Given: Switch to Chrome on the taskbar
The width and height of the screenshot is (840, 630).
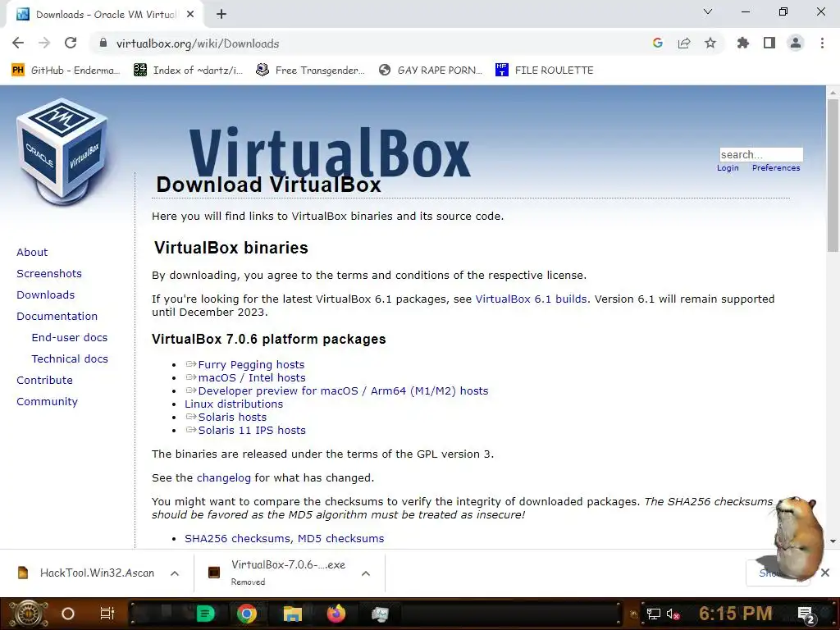Looking at the screenshot, I should [247, 614].
